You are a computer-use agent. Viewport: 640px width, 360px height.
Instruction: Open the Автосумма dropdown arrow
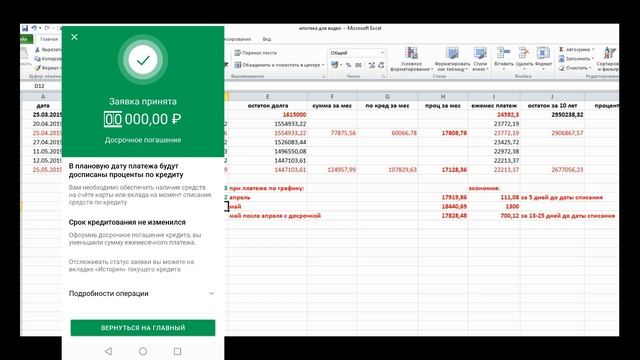[x=593, y=49]
